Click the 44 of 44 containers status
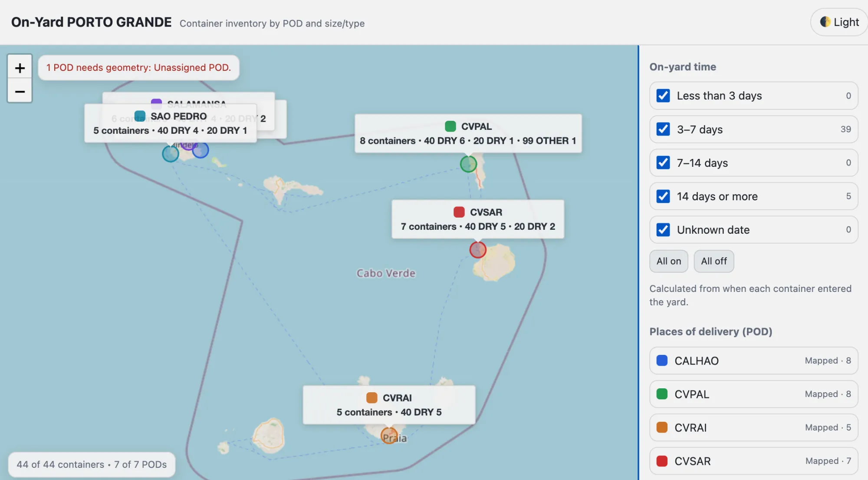 (92, 464)
